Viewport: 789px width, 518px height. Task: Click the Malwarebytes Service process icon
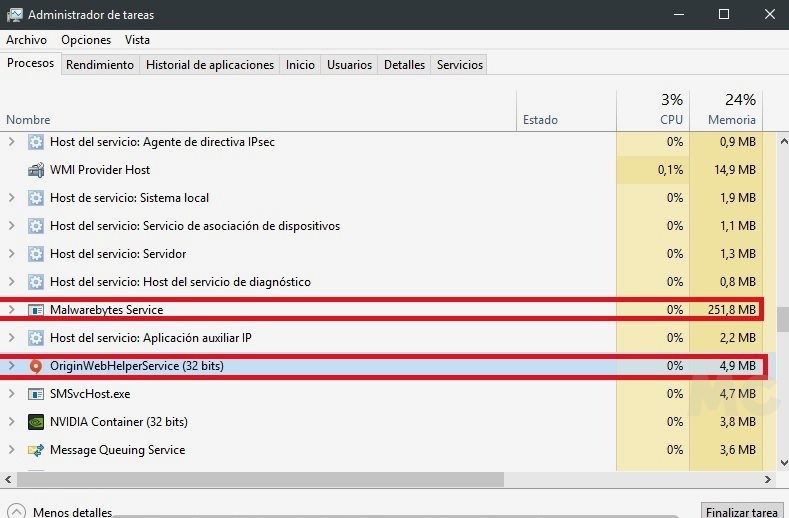click(36, 310)
